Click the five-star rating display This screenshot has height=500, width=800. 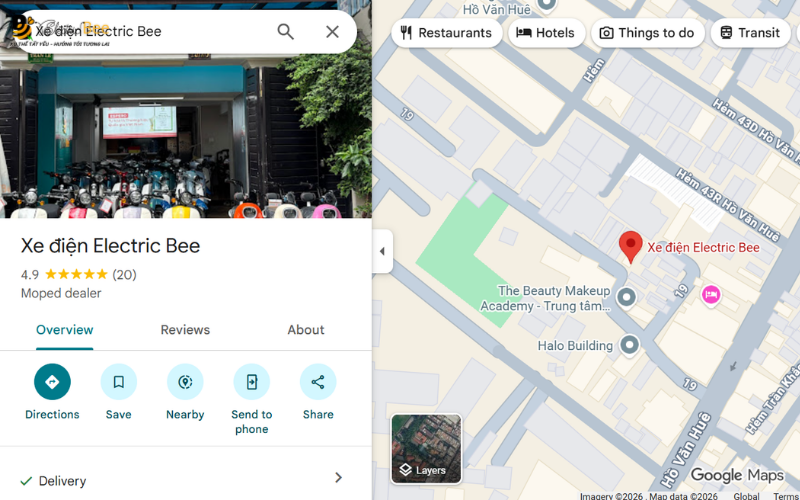(77, 274)
